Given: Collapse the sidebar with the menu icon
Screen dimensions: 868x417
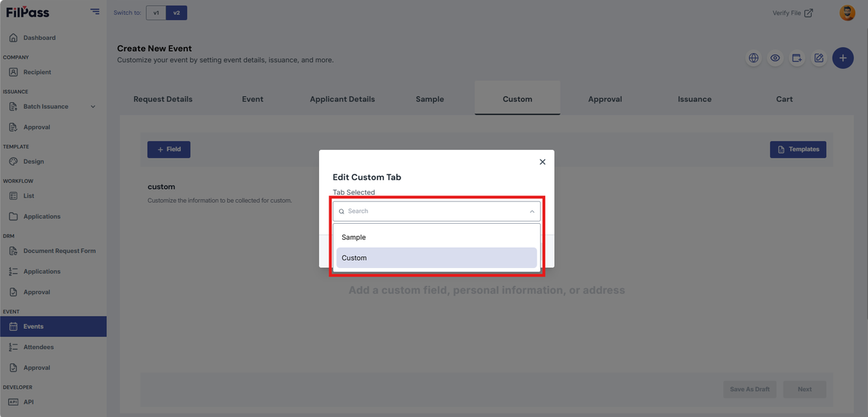Looking at the screenshot, I should coord(95,12).
